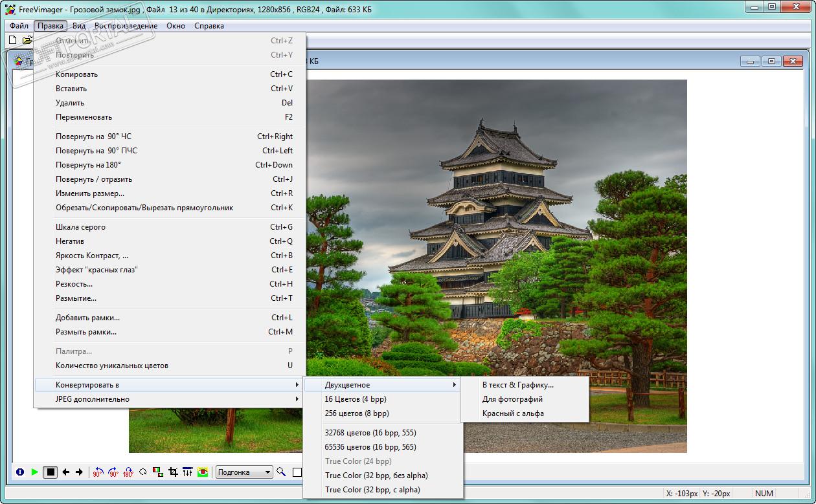Choose Резкость... from the menu
Screen dimensions: 816x504
(169, 284)
